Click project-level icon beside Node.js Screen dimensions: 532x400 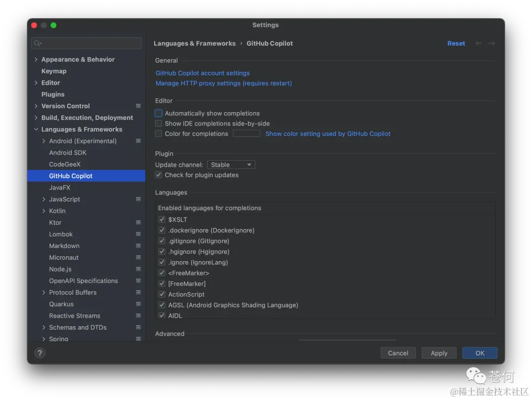tap(138, 269)
